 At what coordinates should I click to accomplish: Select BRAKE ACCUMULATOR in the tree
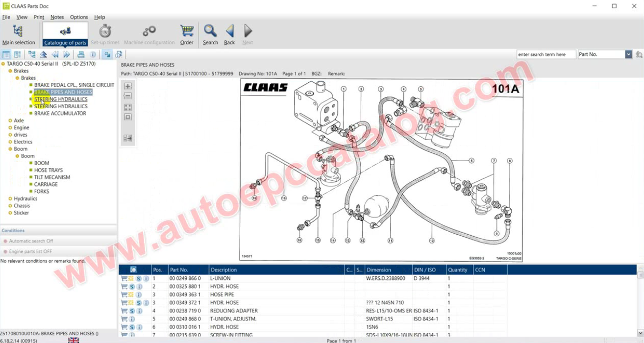click(x=60, y=113)
